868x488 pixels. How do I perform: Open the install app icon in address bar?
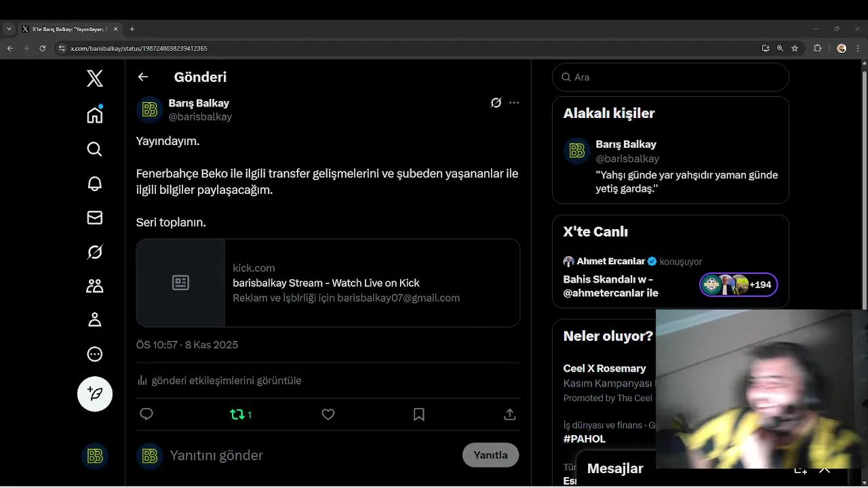[x=766, y=48]
